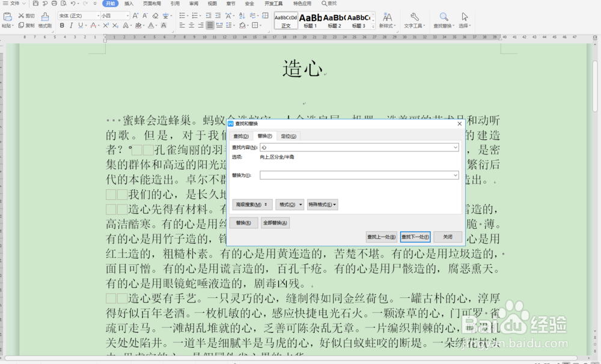Screen dimensions: 601x364
Task: Expand Advanced Search (高级搜索) options
Action: pyautogui.click(x=252, y=205)
